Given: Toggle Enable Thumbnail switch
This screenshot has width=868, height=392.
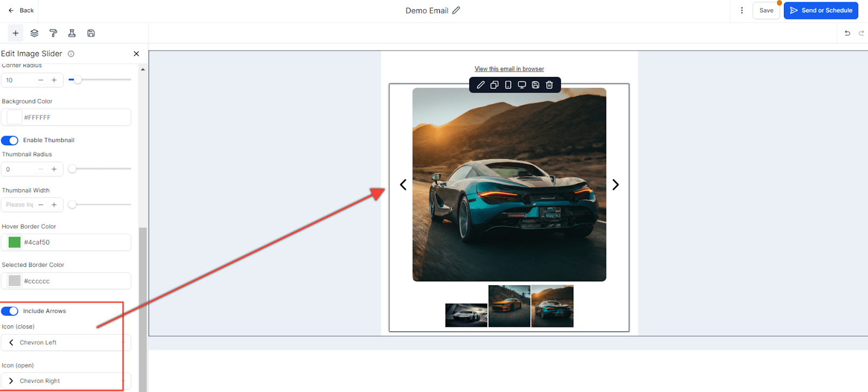Looking at the screenshot, I should tap(10, 140).
